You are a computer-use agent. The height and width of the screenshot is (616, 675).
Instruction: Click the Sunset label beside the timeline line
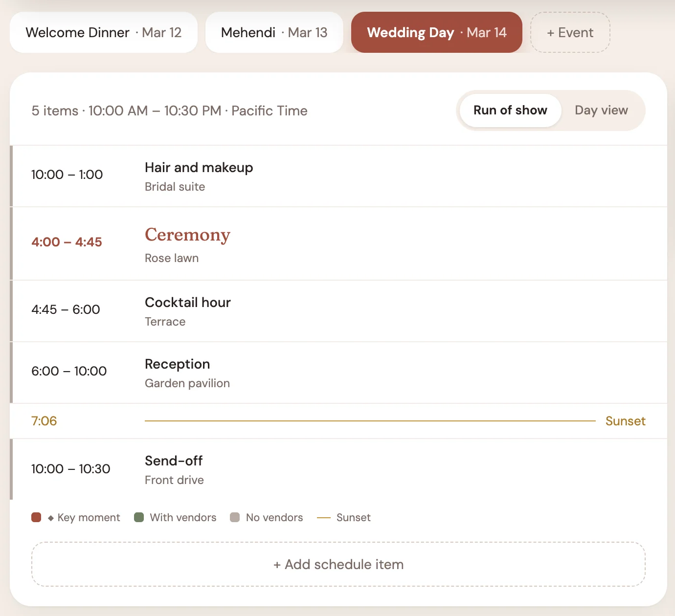[626, 421]
